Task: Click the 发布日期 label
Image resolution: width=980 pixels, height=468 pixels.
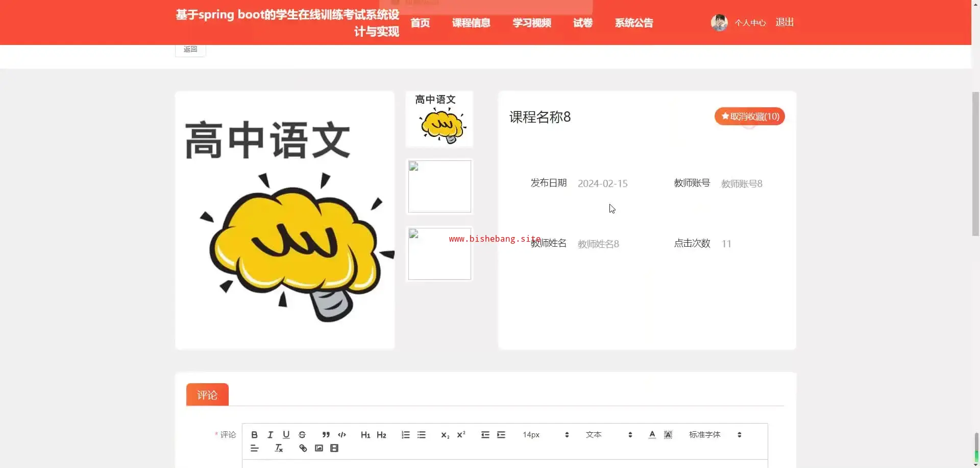Action: coord(549,183)
